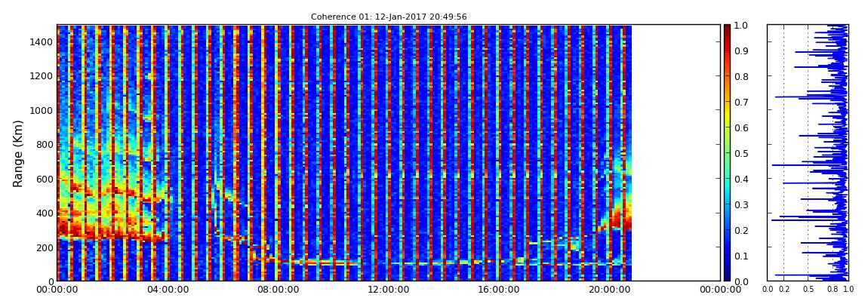Click the colorbar's dark blue bottom near 0.0
The height and width of the screenshot is (307, 868).
pyautogui.click(x=727, y=278)
